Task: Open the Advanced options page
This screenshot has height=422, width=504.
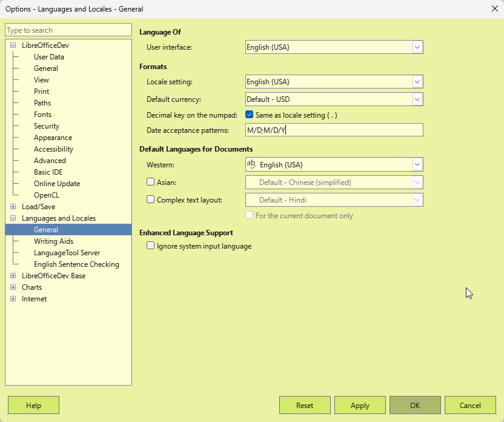Action: coord(50,161)
